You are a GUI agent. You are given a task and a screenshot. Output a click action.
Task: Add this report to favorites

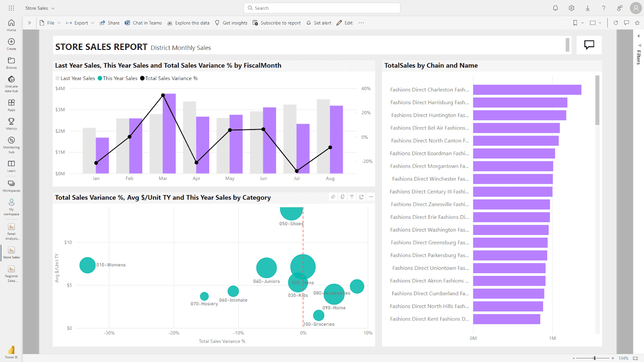pos(637,23)
